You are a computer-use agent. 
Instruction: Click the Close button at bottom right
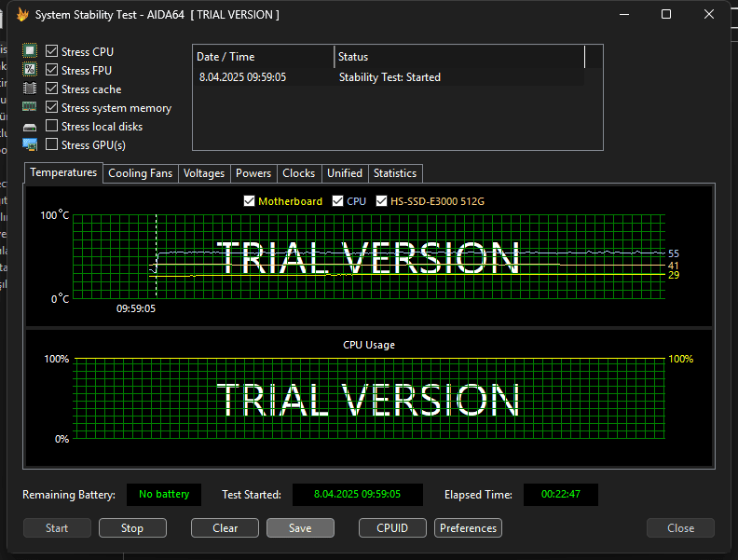point(680,528)
